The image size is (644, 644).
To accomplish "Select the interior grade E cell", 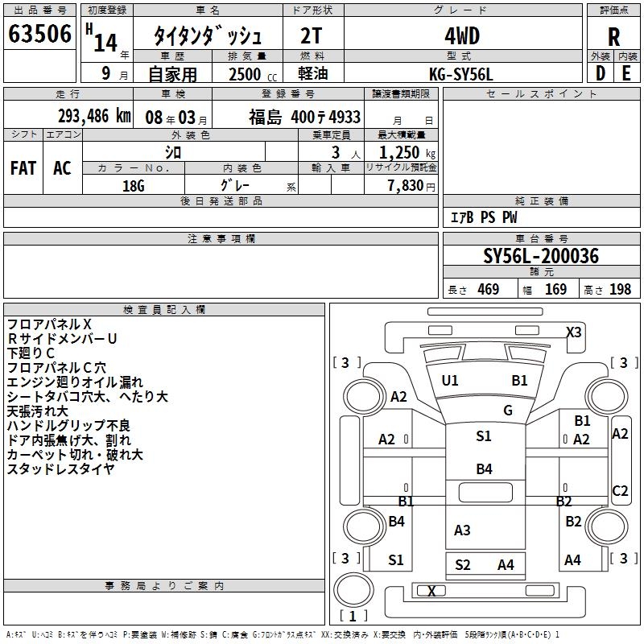I will click(627, 72).
